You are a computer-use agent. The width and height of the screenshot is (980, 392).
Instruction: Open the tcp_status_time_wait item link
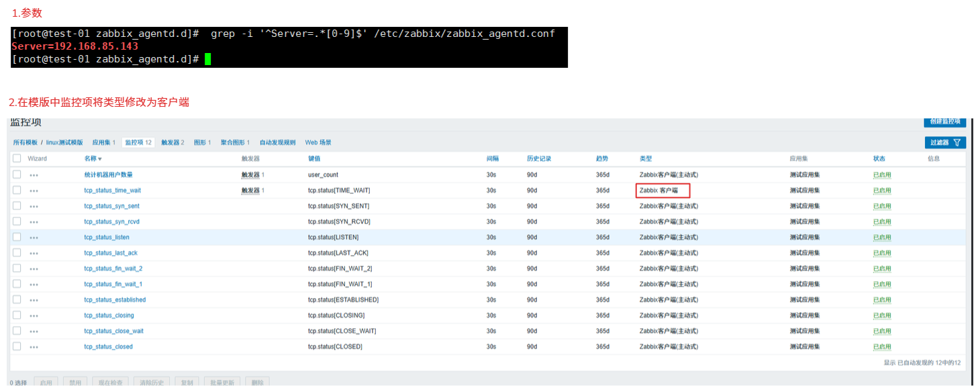[112, 191]
